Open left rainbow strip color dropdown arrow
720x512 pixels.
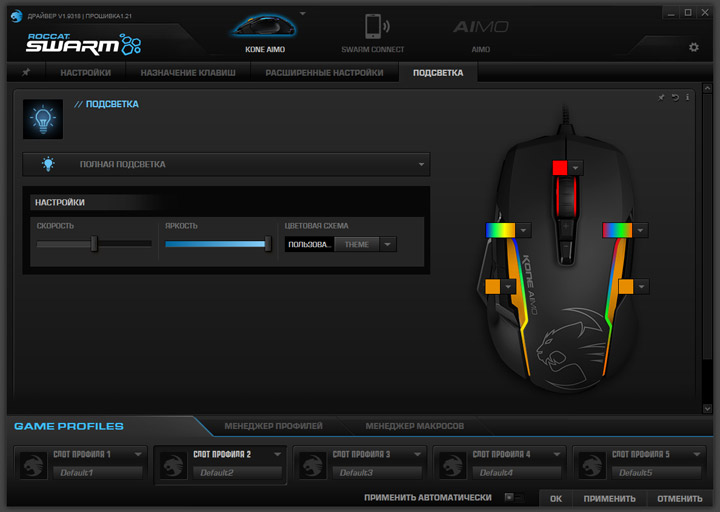coord(523,230)
